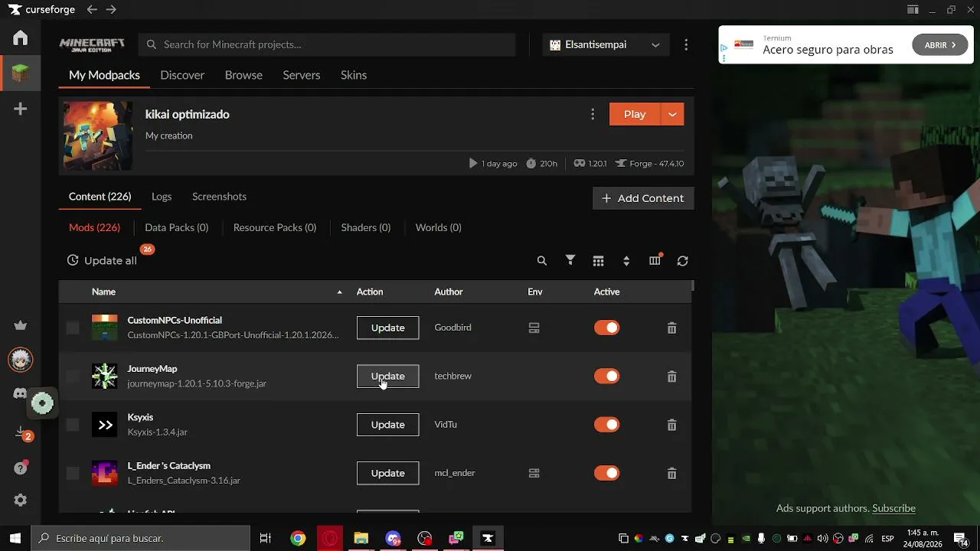Tick the Ksyxis row checkbox
This screenshot has height=551, width=980.
[x=73, y=425]
